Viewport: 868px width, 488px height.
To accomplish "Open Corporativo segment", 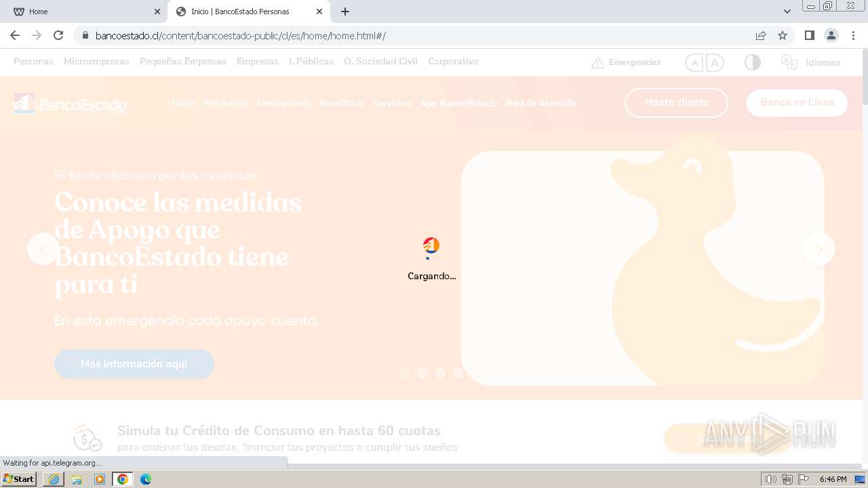I will 453,61.
